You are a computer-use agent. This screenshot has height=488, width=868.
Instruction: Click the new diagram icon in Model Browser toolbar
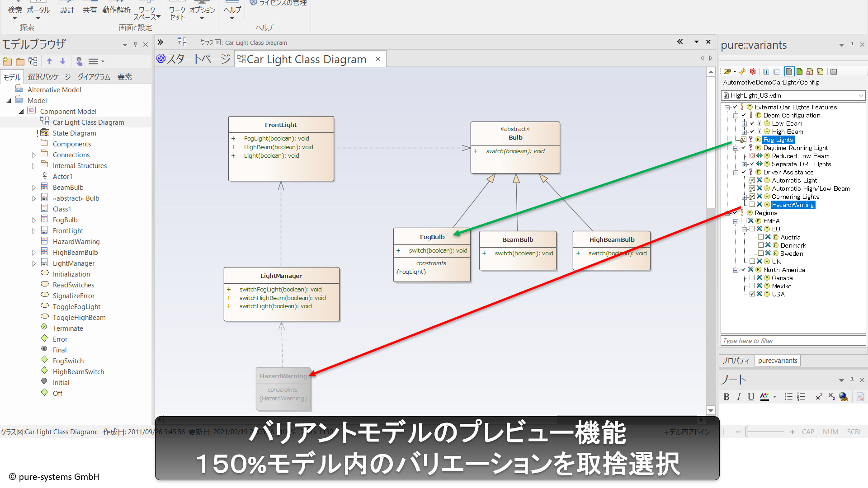point(33,61)
